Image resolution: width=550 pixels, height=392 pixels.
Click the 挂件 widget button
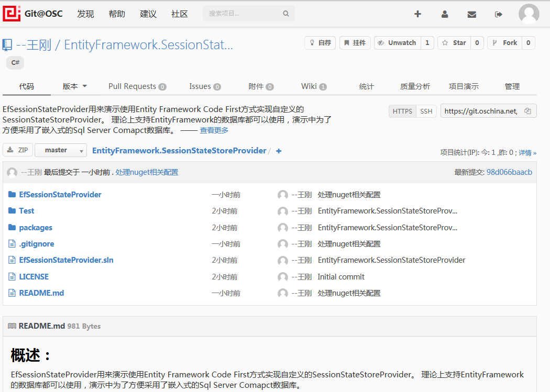355,43
